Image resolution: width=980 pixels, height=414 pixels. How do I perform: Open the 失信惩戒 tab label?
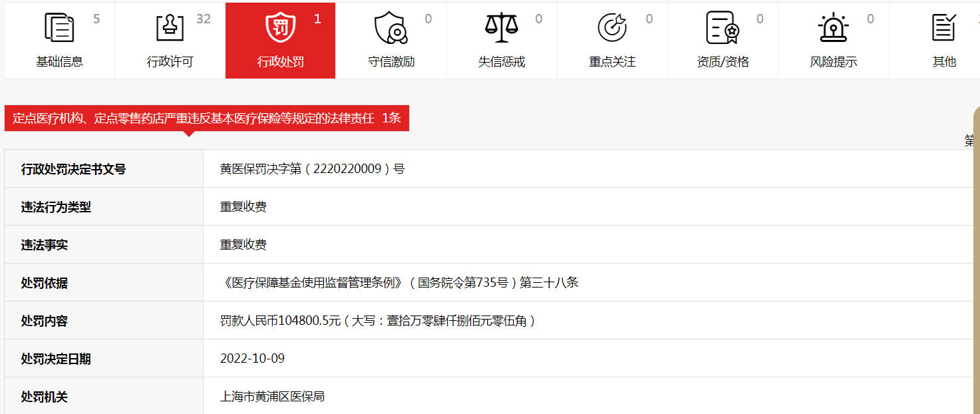coord(501,62)
